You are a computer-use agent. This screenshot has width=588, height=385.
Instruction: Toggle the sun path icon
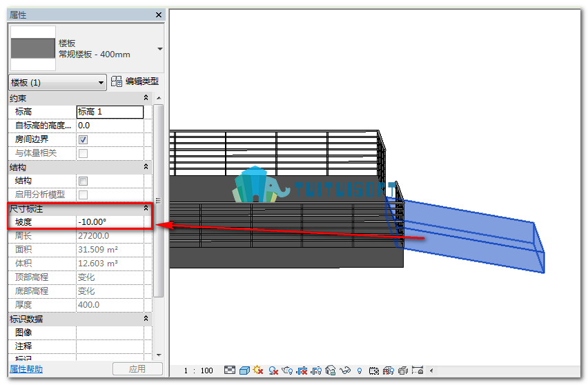[258, 371]
